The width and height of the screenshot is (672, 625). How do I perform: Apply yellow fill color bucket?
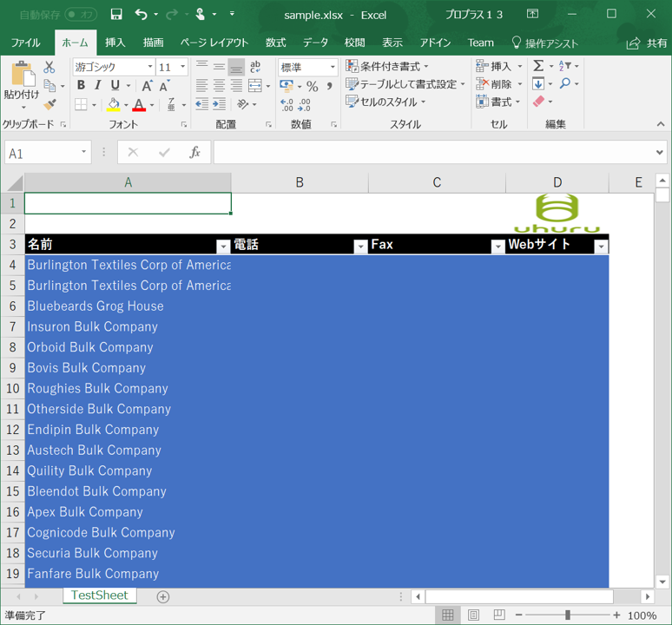[x=114, y=104]
